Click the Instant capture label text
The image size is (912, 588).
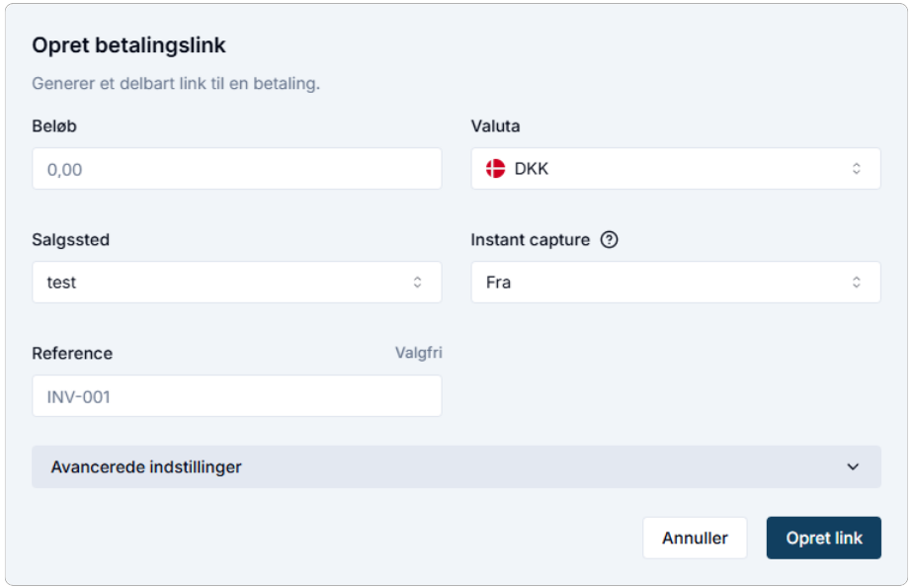[530, 240]
